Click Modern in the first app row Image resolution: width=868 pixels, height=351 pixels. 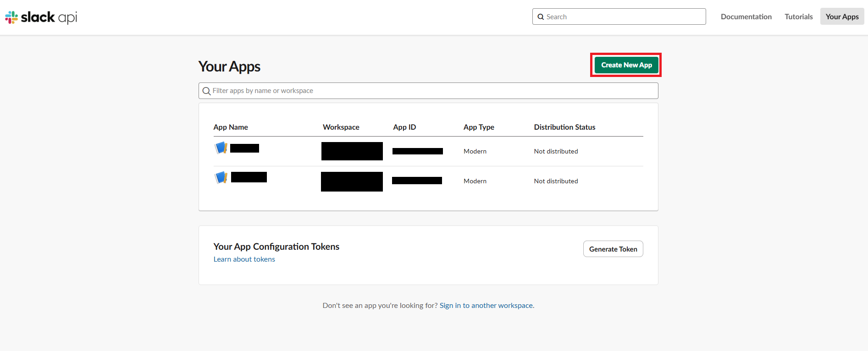pos(475,151)
